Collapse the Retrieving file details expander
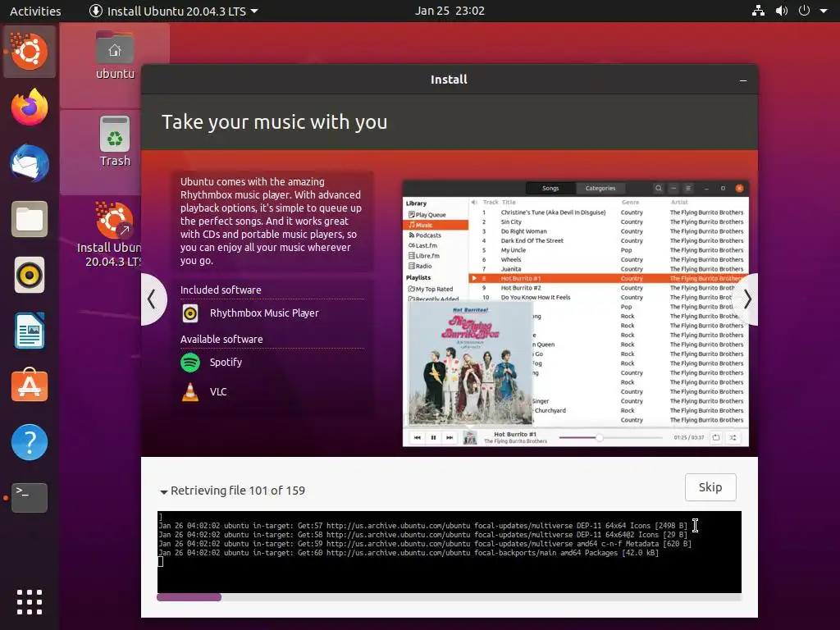 (x=164, y=491)
